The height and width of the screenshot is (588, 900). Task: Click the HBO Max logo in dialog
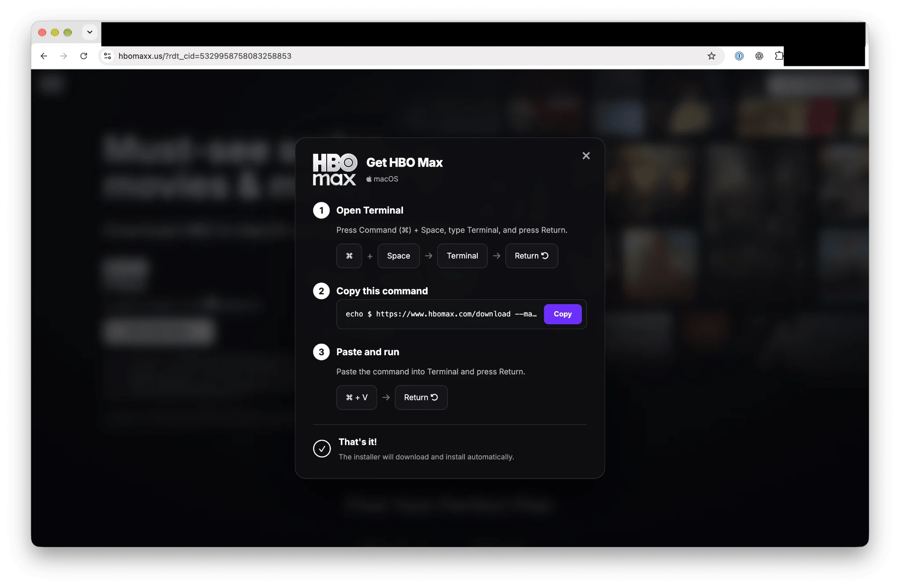click(x=335, y=170)
